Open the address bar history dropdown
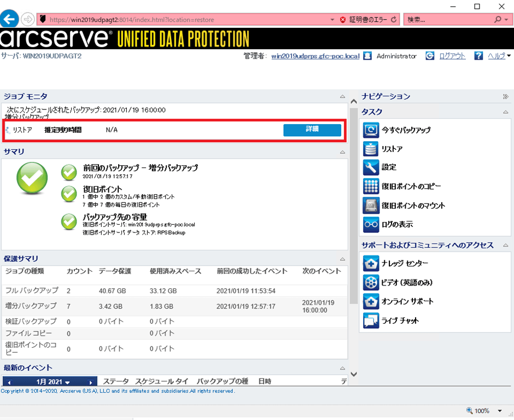Viewport: 514px width, 420px height. tap(332, 20)
